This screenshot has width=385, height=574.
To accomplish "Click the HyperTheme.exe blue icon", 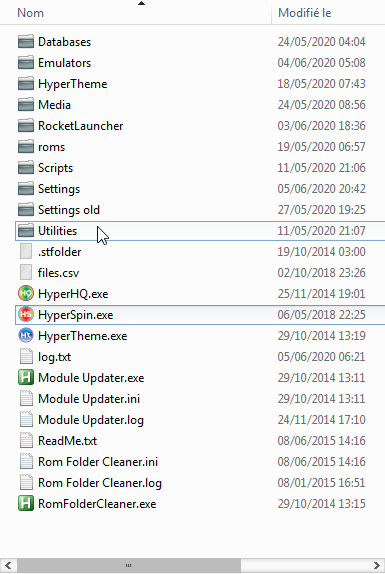I will tap(26, 336).
